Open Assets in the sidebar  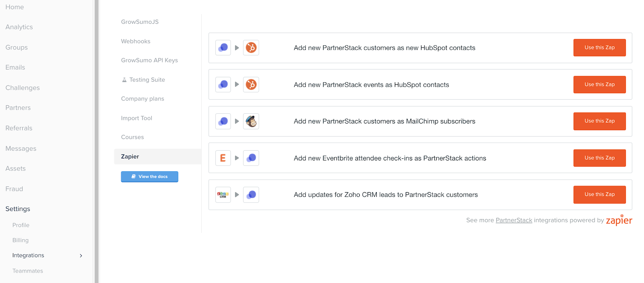click(x=16, y=168)
